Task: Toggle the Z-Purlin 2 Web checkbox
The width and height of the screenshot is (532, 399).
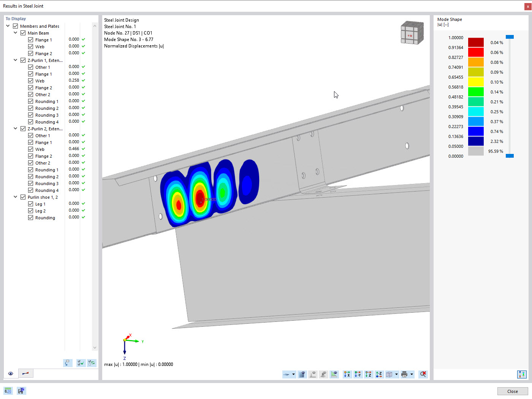Action: click(31, 149)
